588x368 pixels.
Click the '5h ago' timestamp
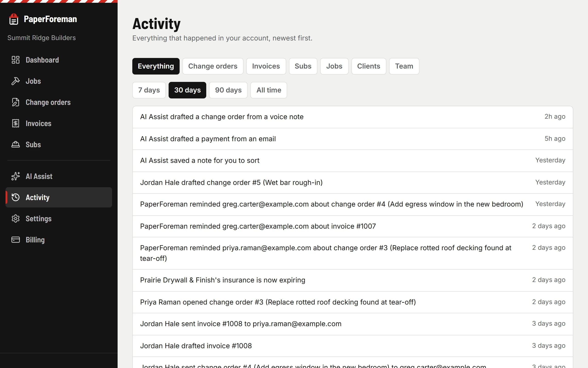[x=555, y=138]
